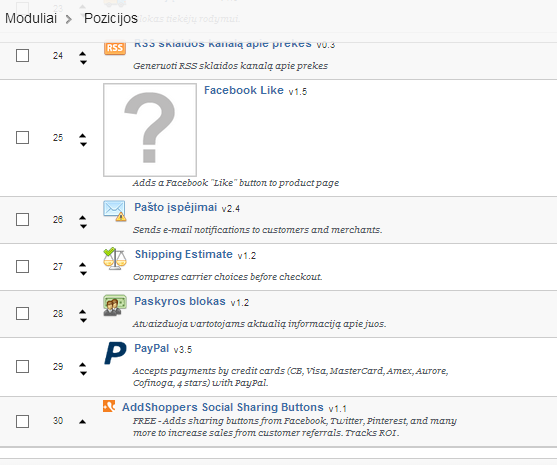Go to Moduliai in breadcrumb
This screenshot has width=557, height=465.
point(31,18)
